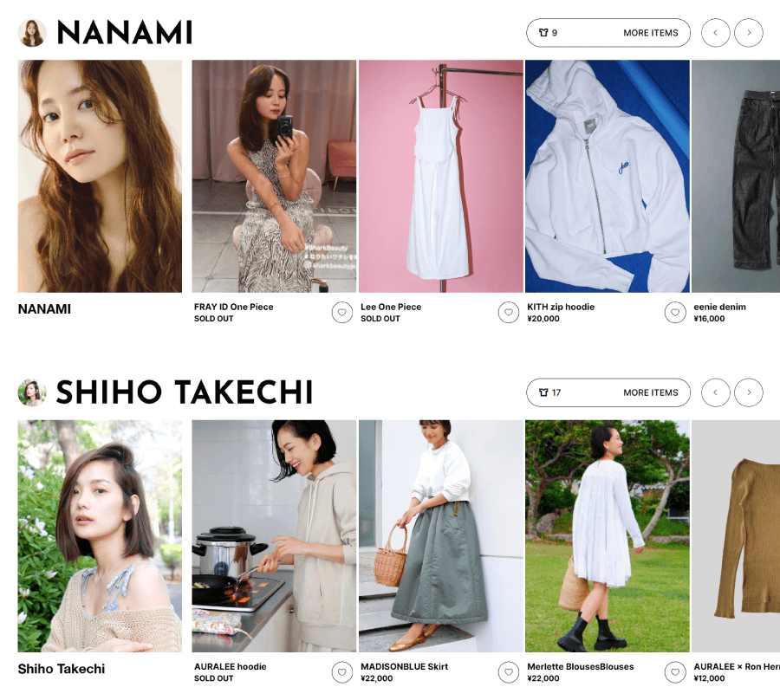
Task: Click the SHIHO TAKECHI section heading
Action: (x=185, y=392)
